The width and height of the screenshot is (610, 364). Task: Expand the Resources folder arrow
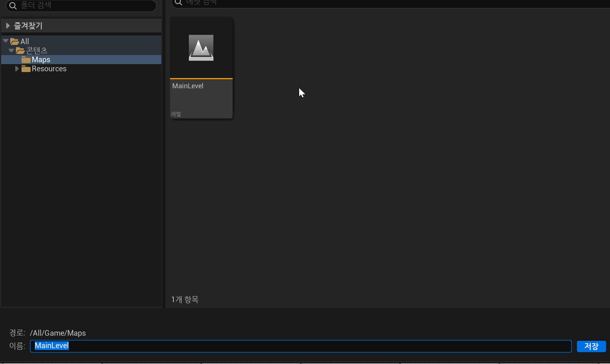[x=17, y=69]
